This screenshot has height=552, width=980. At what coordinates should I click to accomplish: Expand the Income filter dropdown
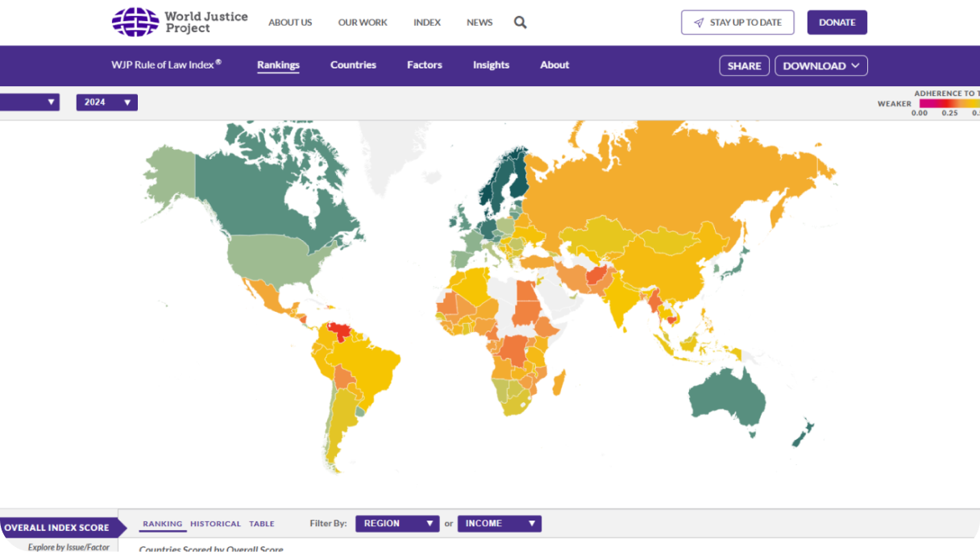(499, 524)
